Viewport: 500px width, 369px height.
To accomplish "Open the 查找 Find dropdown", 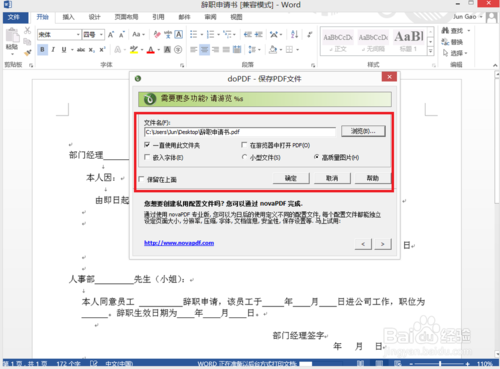I will [469, 31].
